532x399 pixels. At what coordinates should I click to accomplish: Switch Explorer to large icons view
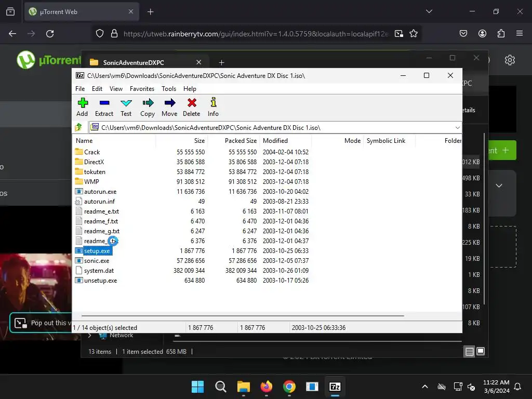pos(481,351)
